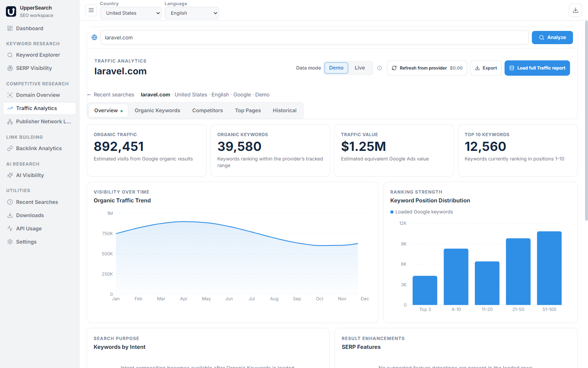Screen dimensions: 588x368
Task: Click the Domain Overview icon in the sidebar
Action: click(10, 95)
